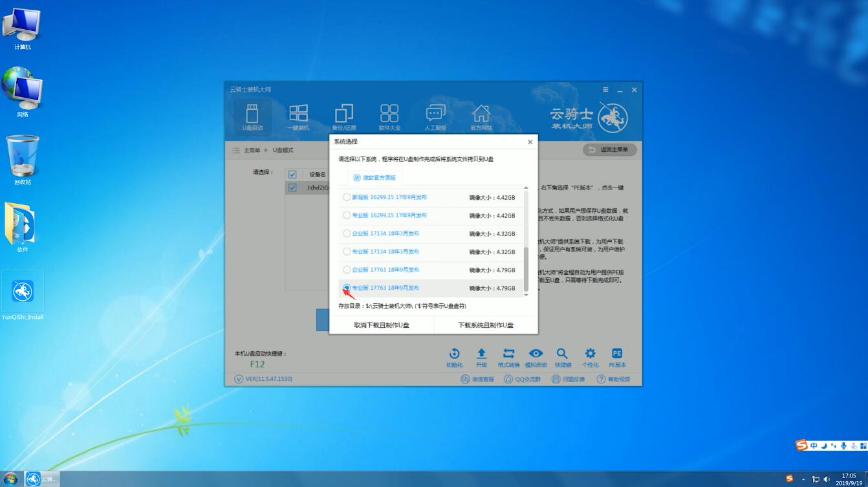
Task: Open 微信客服 in the status bar
Action: 477,379
